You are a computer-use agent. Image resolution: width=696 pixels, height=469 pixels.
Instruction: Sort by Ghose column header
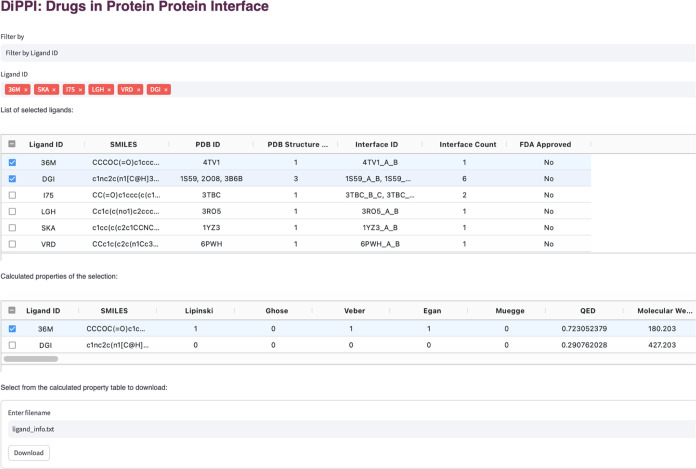click(277, 311)
